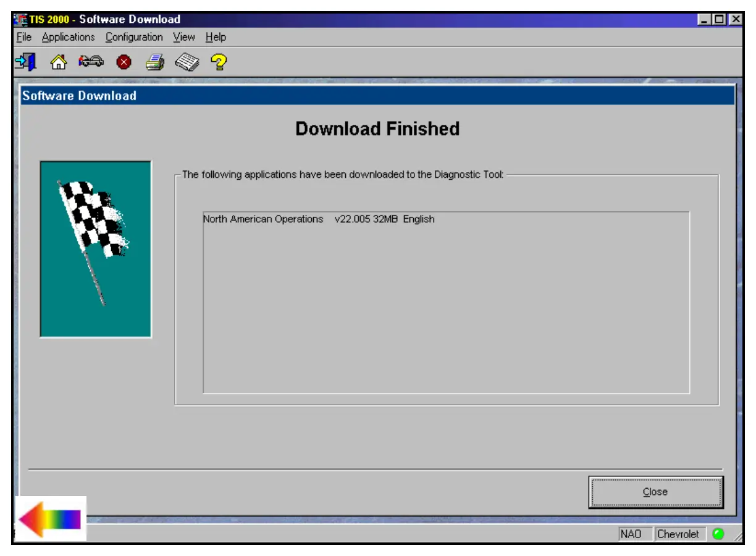Click the exit door icon in toolbar
This screenshot has height=556, width=756.
[x=25, y=62]
